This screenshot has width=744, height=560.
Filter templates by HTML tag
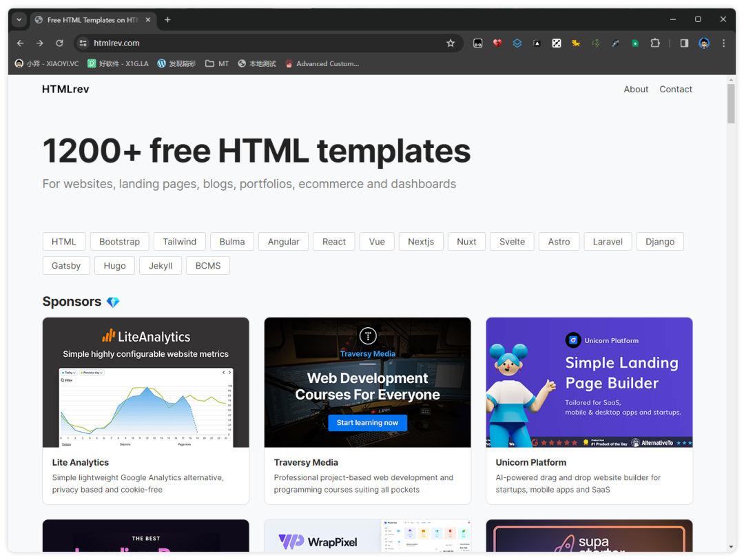64,242
